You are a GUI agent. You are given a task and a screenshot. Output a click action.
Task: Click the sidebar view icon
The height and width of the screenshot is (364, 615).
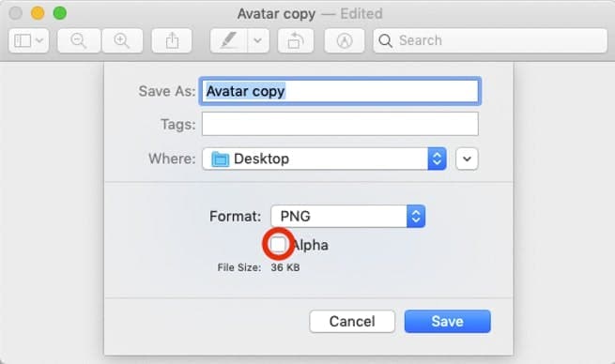click(23, 40)
